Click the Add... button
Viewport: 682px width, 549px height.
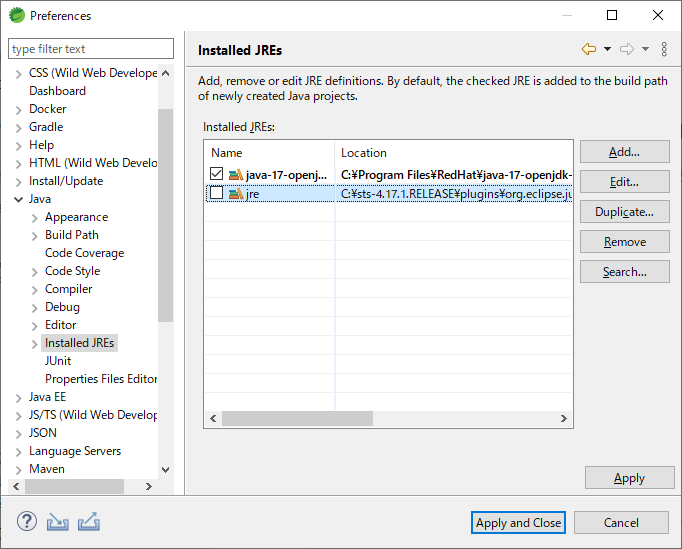tap(625, 152)
